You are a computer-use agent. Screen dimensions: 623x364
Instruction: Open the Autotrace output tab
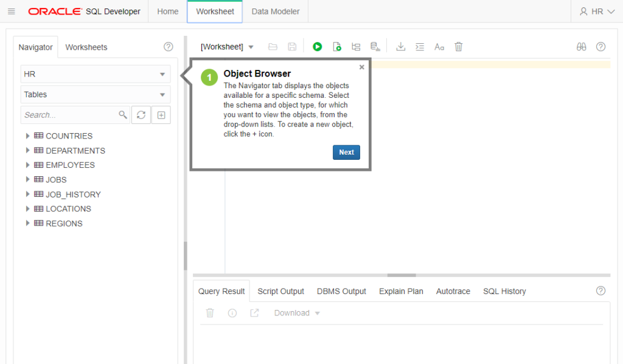tap(453, 291)
